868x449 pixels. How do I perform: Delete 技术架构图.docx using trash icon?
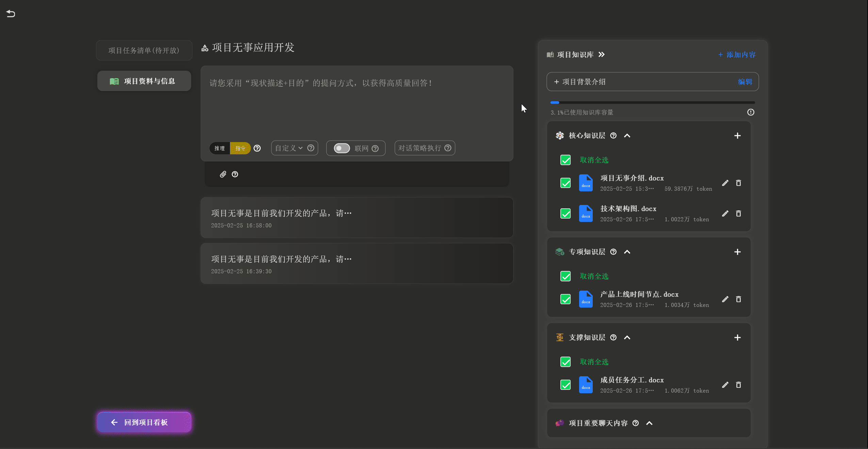738,213
